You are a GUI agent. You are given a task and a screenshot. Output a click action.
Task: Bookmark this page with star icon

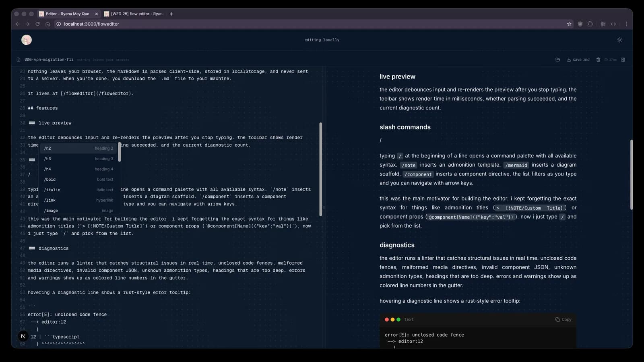coord(569,24)
